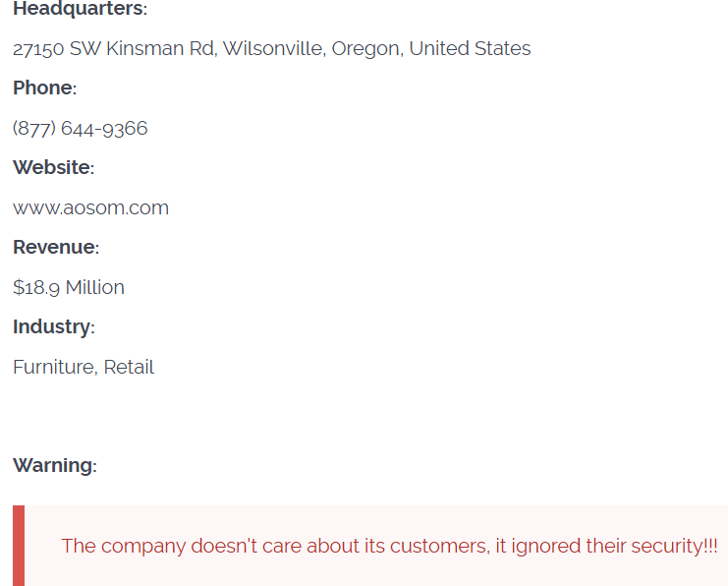728x586 pixels.
Task: Select the Warning heading label
Action: click(x=53, y=465)
